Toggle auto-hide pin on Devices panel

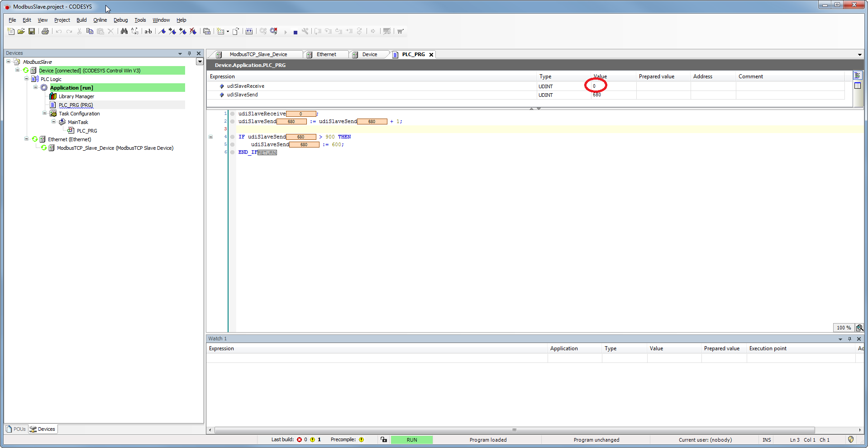[x=189, y=53]
